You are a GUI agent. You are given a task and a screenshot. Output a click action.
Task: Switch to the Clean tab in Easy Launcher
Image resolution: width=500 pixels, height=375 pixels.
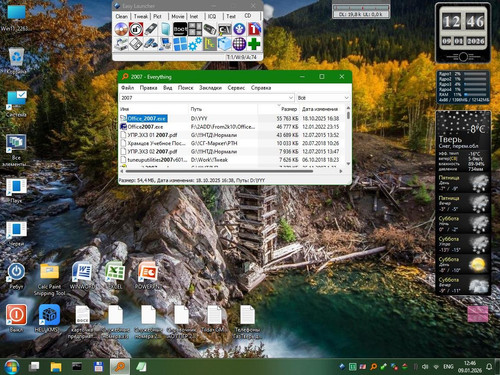122,16
